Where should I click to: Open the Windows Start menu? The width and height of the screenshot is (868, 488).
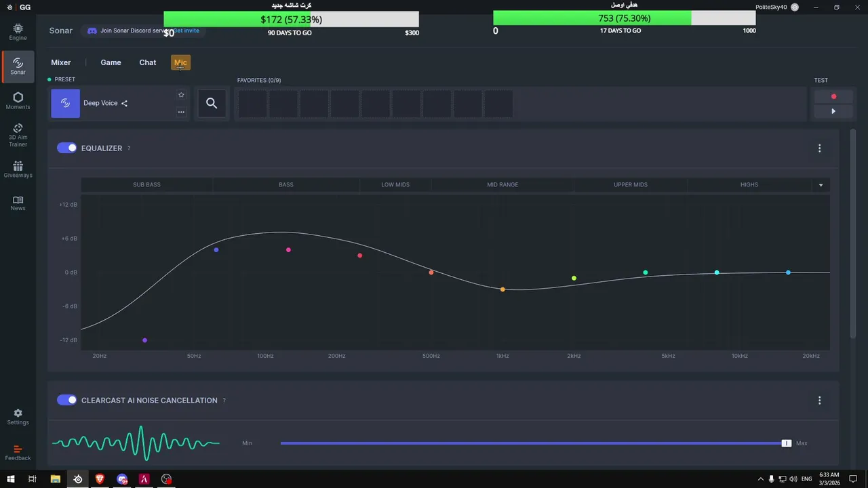click(x=10, y=479)
